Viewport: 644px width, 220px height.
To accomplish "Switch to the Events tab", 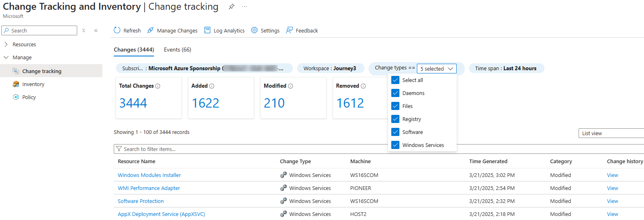I will point(177,50).
